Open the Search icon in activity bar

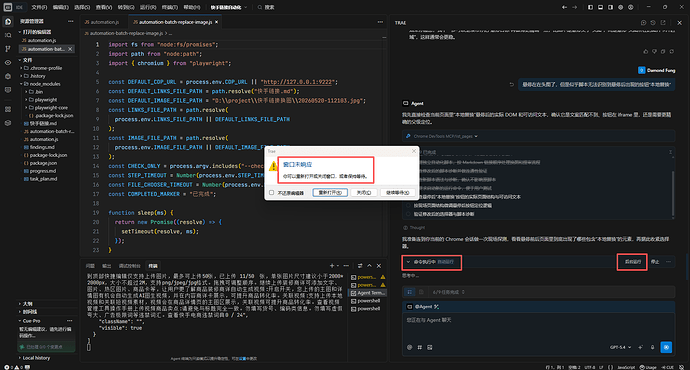8,35
